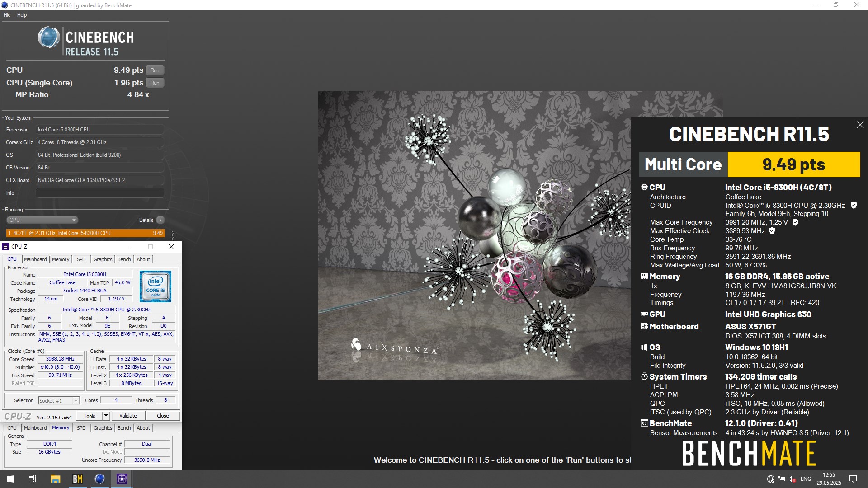Image resolution: width=868 pixels, height=488 pixels.
Task: Click the 9.49 pts Multi Core score
Action: point(794,164)
